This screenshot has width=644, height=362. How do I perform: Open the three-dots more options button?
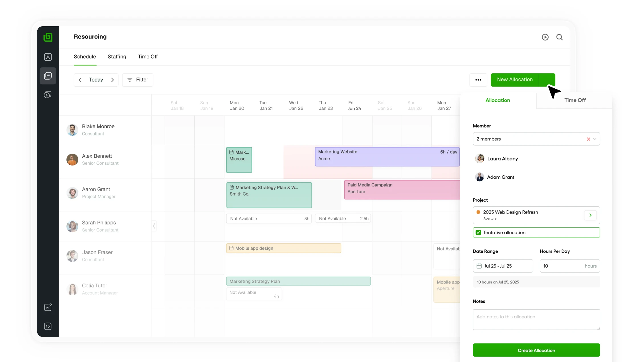478,80
